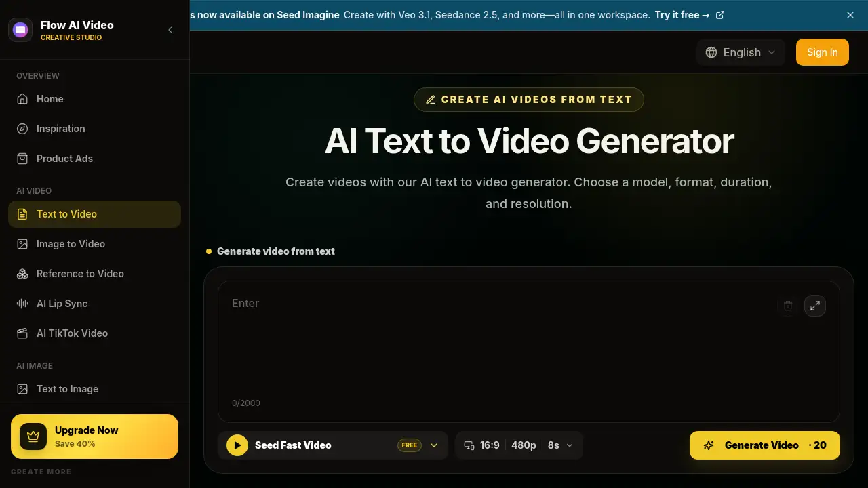
Task: Click the external link icon in banner
Action: tap(720, 15)
